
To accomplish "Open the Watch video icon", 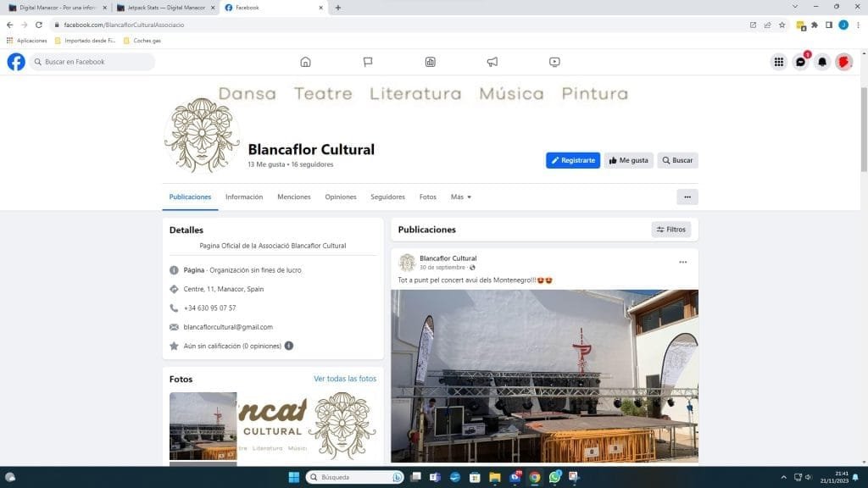I will (x=554, y=62).
